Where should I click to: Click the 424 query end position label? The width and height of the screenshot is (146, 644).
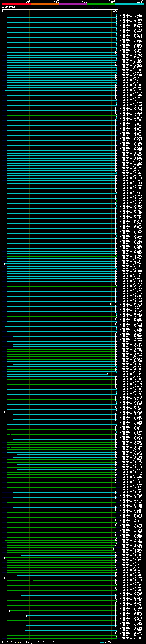[x=115, y=11]
